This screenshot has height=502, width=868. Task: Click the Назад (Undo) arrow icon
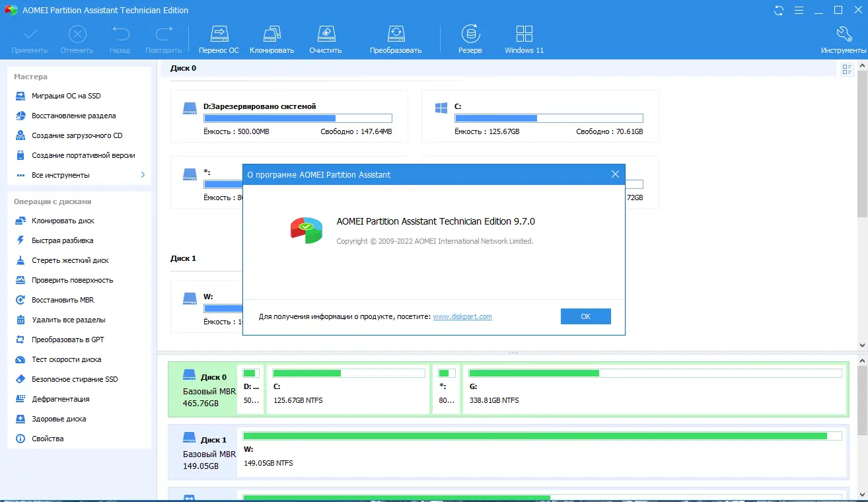click(x=120, y=34)
